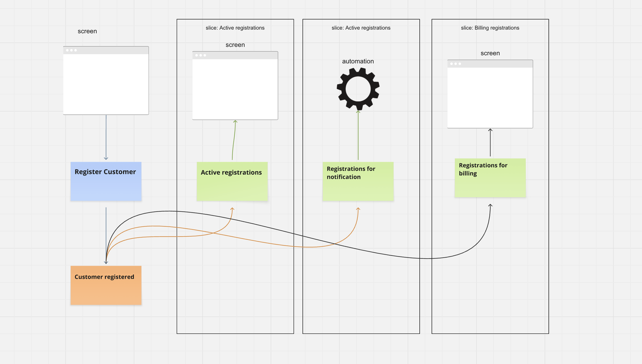Screen dimensions: 642x364
Task: Click the 'screen' label above Active registrations wireframe
Action: [235, 45]
